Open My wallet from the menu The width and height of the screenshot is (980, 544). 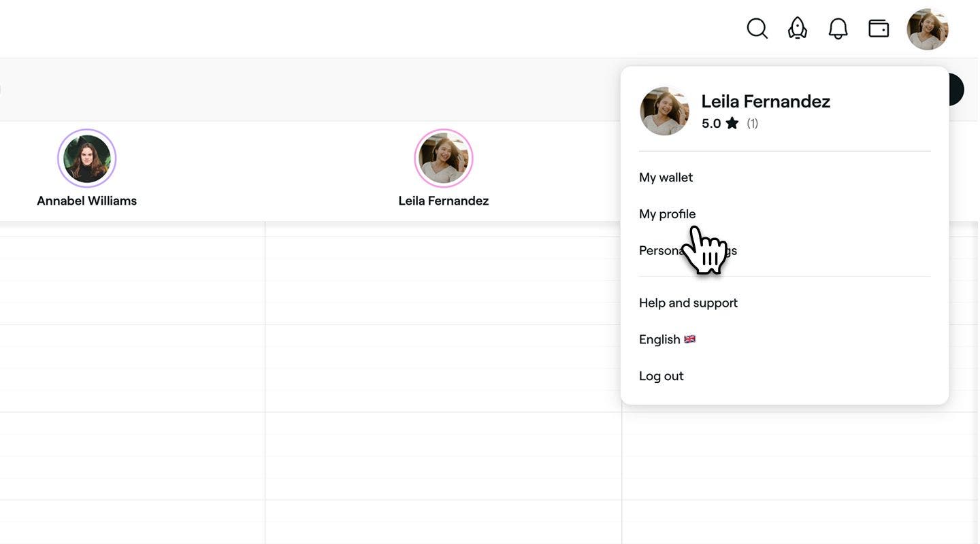[666, 177]
